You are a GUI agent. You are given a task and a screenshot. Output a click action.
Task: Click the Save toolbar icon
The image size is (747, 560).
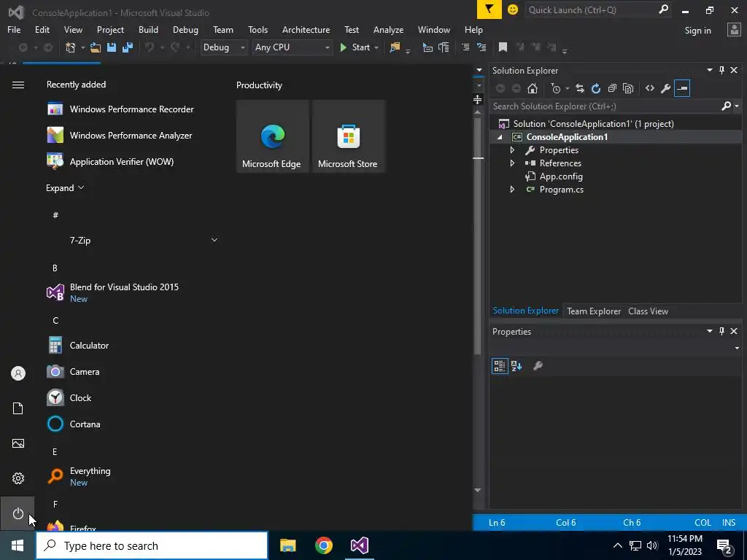pyautogui.click(x=112, y=47)
